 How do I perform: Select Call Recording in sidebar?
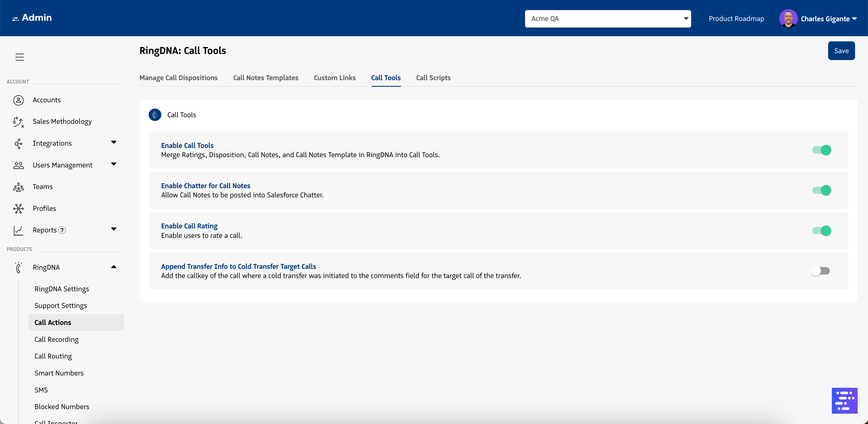pos(56,339)
